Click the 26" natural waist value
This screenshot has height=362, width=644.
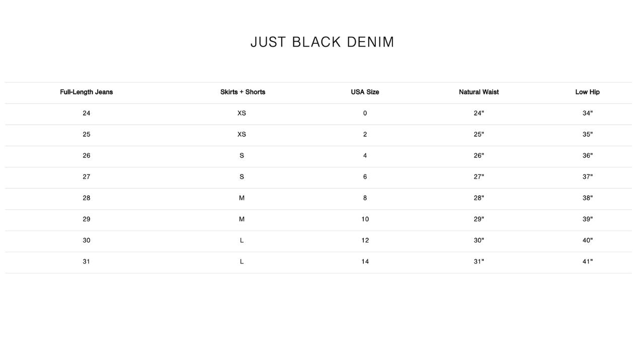[x=478, y=156]
